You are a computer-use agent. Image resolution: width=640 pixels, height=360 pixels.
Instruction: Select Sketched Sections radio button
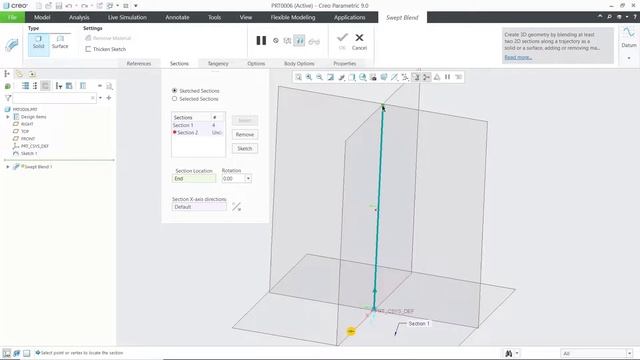pos(175,91)
